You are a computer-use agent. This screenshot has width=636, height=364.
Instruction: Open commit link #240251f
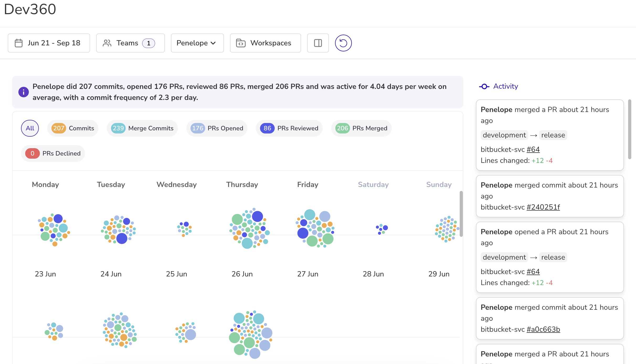coord(543,207)
